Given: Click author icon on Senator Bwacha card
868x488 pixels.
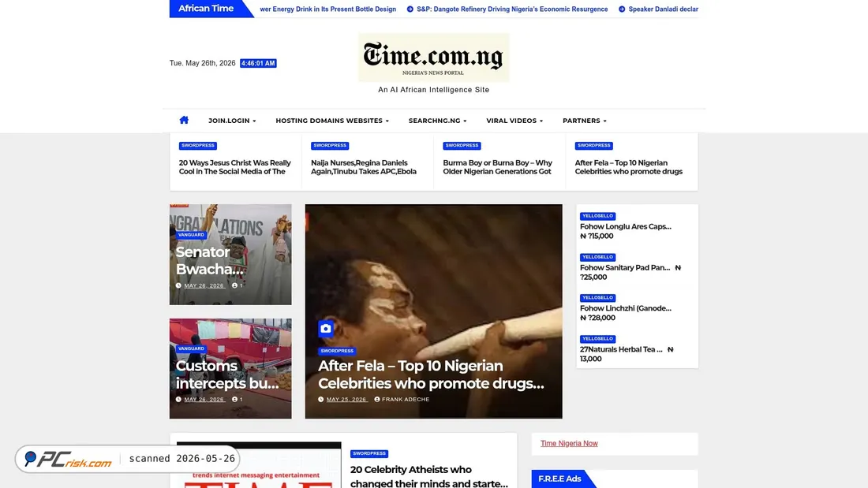Looking at the screenshot, I should coord(234,285).
